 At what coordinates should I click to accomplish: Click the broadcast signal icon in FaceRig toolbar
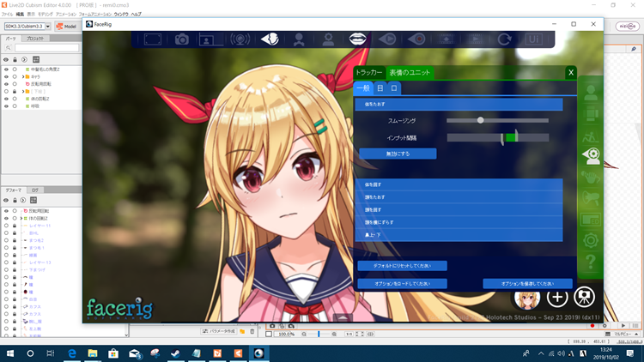[x=240, y=39]
